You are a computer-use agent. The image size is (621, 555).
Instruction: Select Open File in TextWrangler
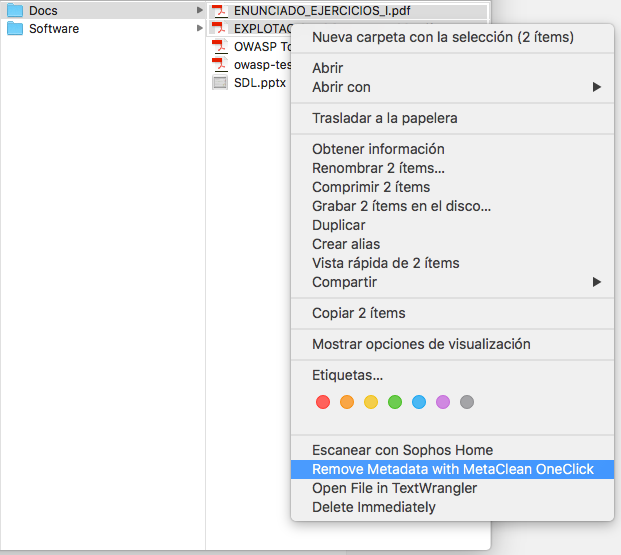[x=394, y=488]
